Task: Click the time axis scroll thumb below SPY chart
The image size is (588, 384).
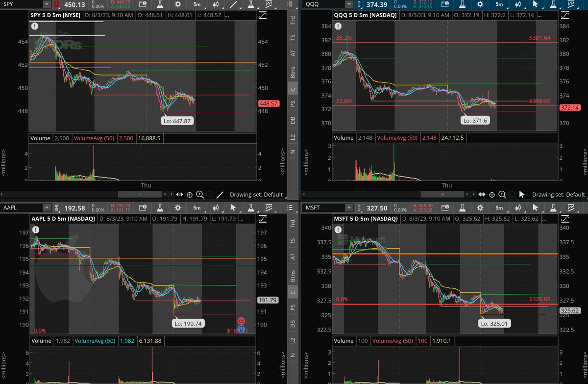Action: (x=140, y=195)
